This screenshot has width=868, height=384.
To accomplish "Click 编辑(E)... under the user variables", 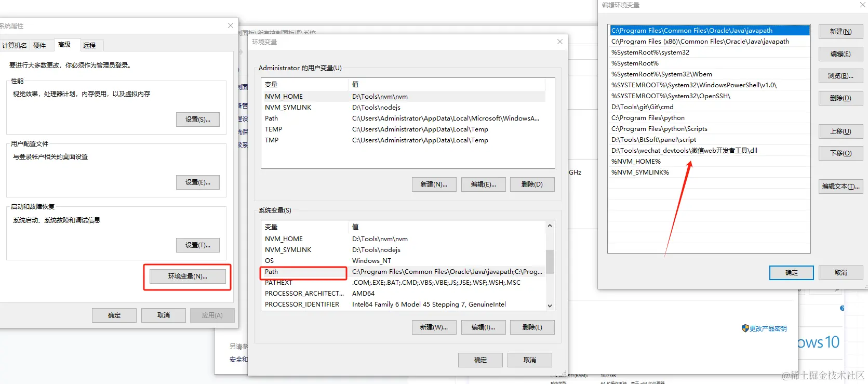I will point(484,184).
